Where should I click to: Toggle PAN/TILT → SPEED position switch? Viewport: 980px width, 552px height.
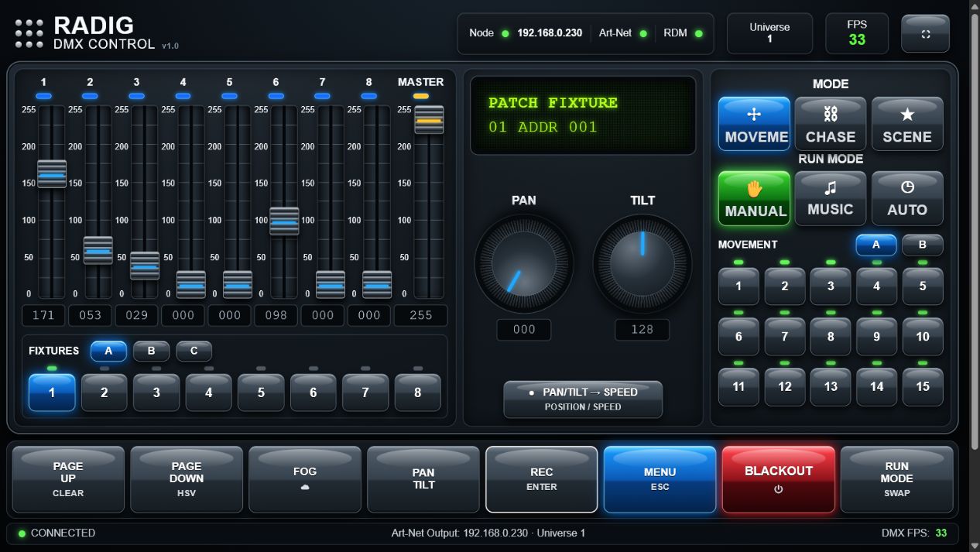(x=583, y=399)
